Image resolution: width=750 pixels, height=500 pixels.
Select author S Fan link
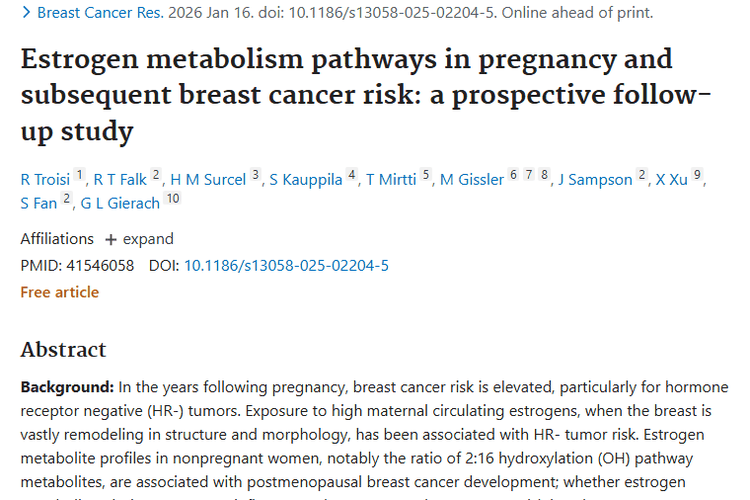(x=38, y=202)
